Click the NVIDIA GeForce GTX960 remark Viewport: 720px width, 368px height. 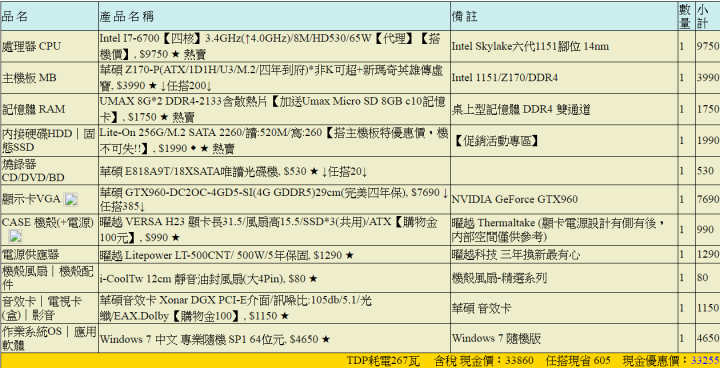coord(515,199)
